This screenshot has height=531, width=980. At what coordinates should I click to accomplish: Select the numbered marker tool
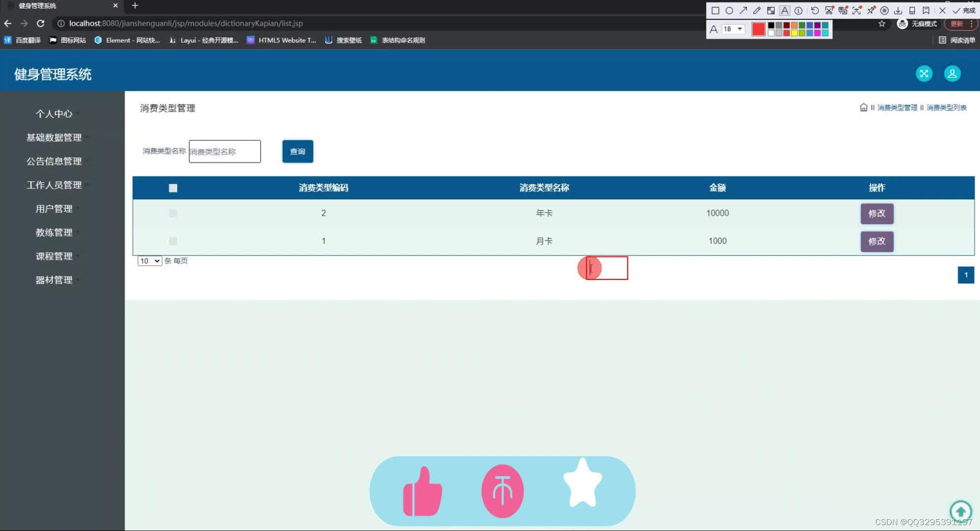tap(798, 10)
